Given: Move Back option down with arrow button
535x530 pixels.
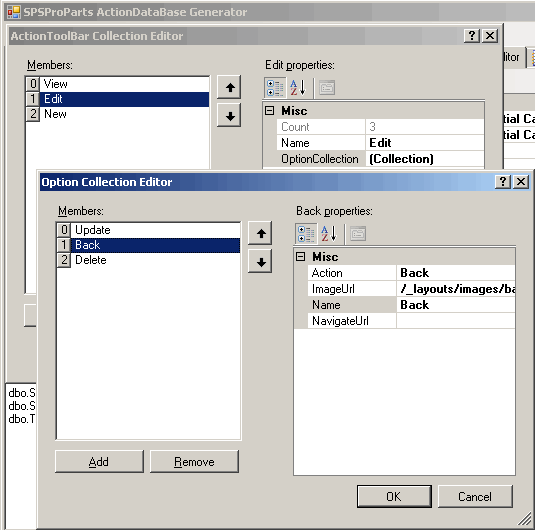Looking at the screenshot, I should click(x=261, y=261).
